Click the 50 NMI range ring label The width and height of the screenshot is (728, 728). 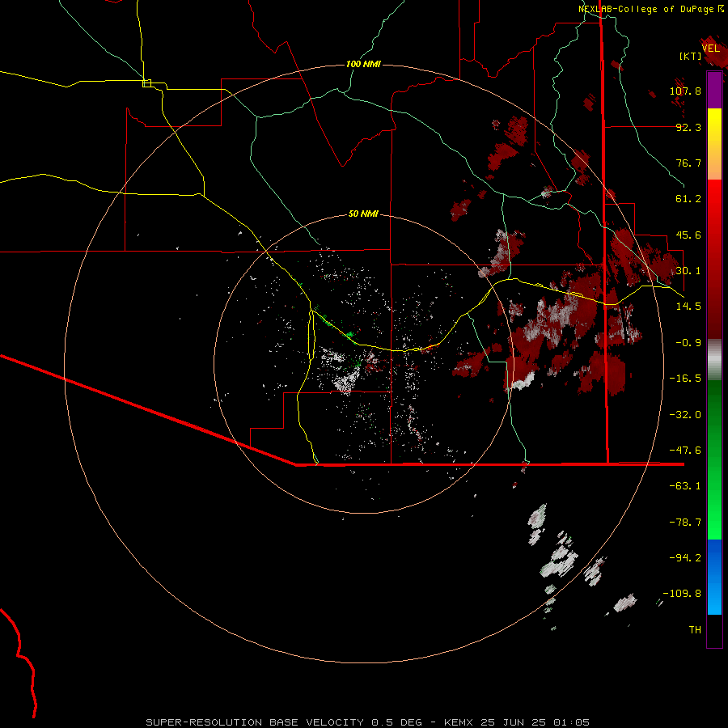click(x=363, y=214)
